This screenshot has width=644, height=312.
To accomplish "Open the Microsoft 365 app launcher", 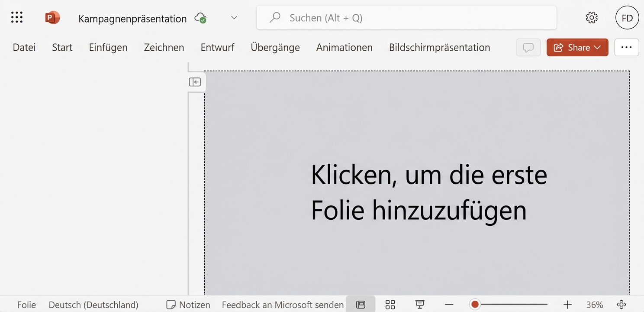I will tap(16, 17).
